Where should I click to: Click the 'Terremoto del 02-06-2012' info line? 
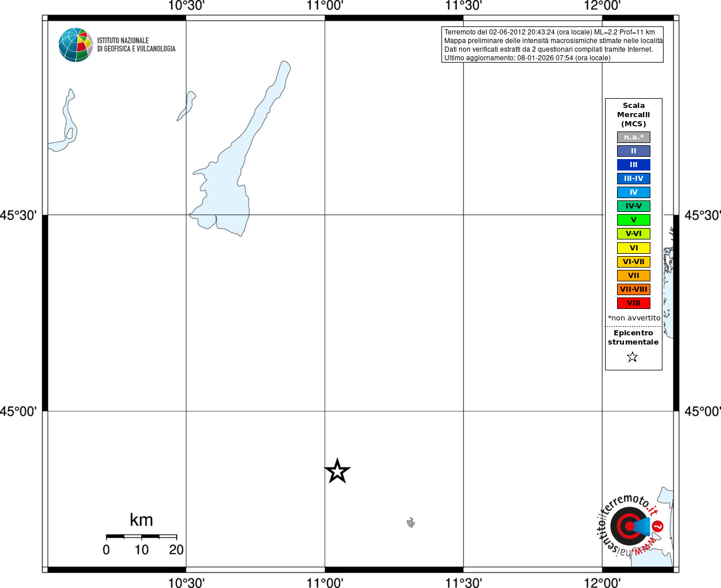click(x=549, y=32)
